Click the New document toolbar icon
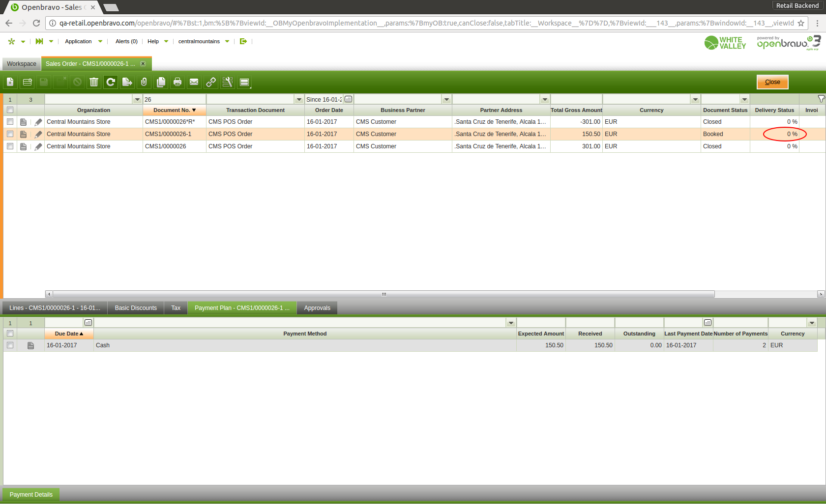826x504 pixels. pos(10,82)
